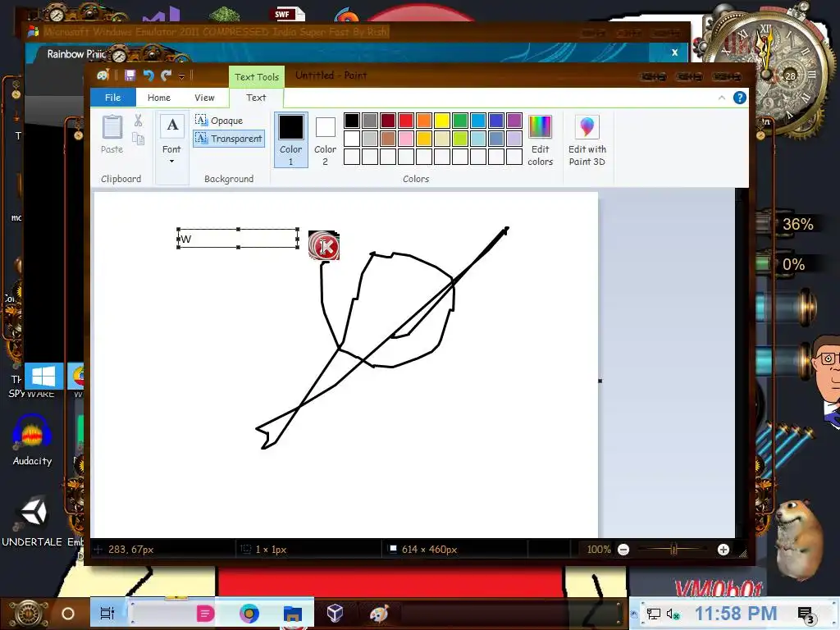Viewport: 840px width, 630px height.
Task: Switch to the Home tab
Action: (x=159, y=98)
